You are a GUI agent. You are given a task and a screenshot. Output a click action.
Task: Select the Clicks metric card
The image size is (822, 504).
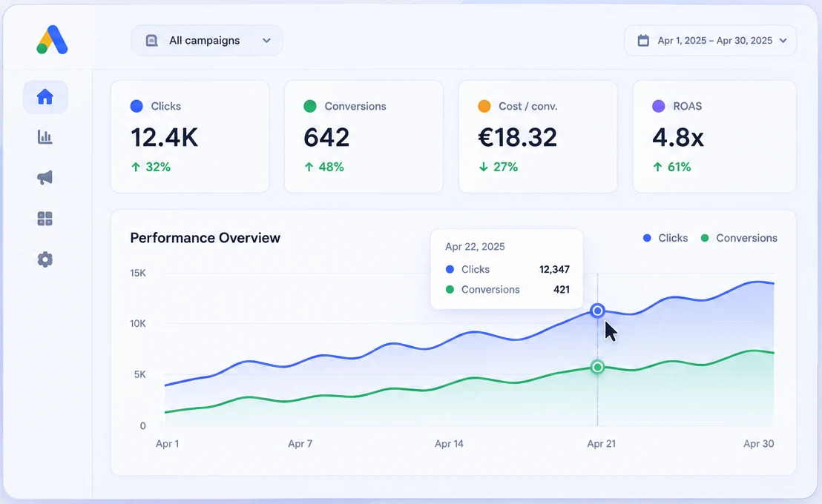(190, 136)
